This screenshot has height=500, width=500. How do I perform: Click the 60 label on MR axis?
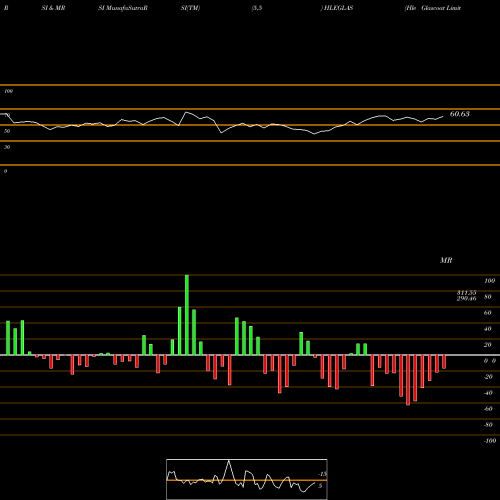(x=488, y=313)
